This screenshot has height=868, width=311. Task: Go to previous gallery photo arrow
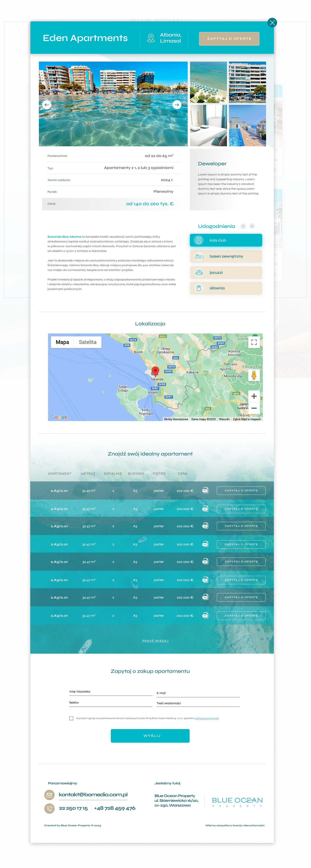click(47, 105)
